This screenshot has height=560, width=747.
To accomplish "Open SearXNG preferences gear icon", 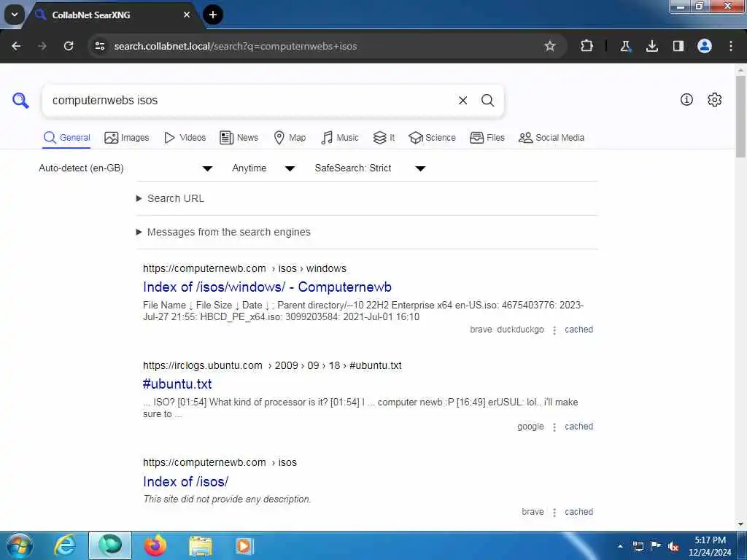I will tap(715, 99).
